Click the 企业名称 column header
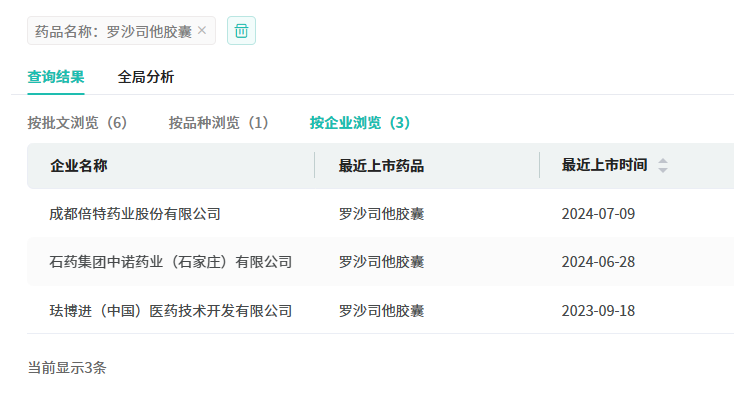734x410 pixels. 79,166
